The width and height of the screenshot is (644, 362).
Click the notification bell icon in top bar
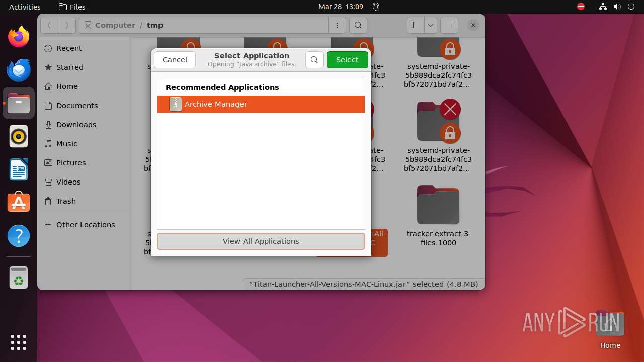[x=376, y=7]
